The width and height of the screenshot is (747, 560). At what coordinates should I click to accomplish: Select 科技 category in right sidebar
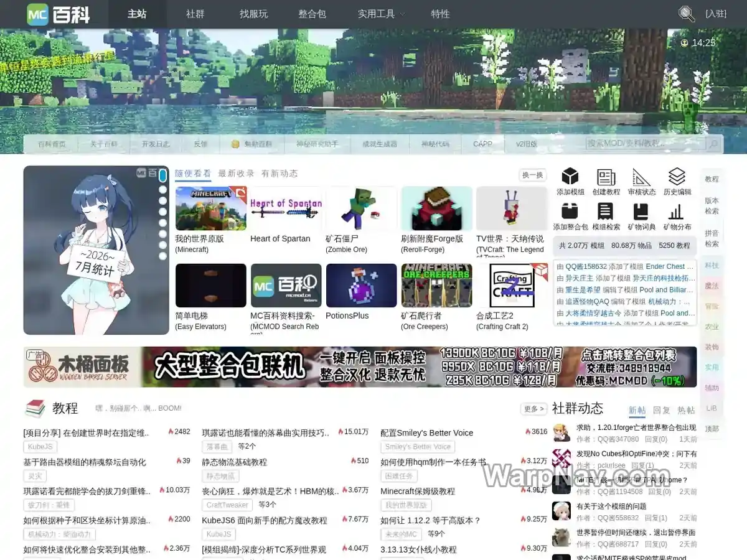click(712, 266)
